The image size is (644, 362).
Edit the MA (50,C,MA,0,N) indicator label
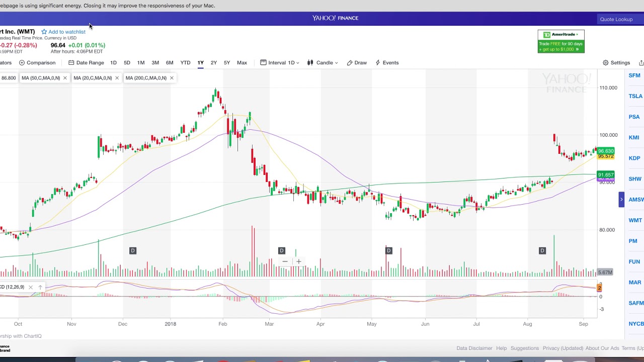[x=41, y=78]
